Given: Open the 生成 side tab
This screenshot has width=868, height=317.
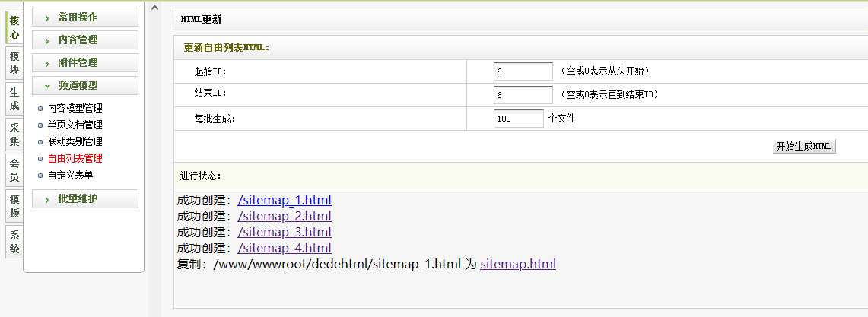Looking at the screenshot, I should [x=14, y=99].
